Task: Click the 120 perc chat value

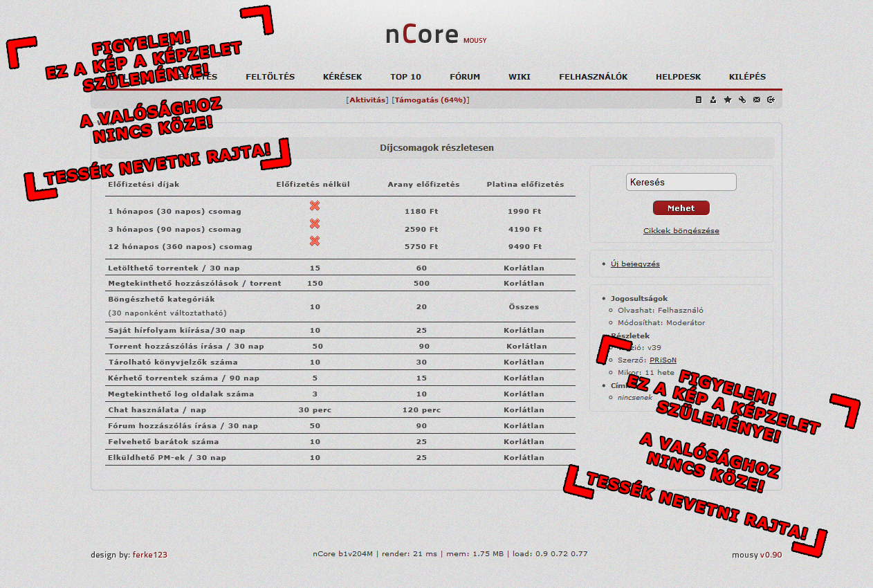Action: tap(421, 410)
